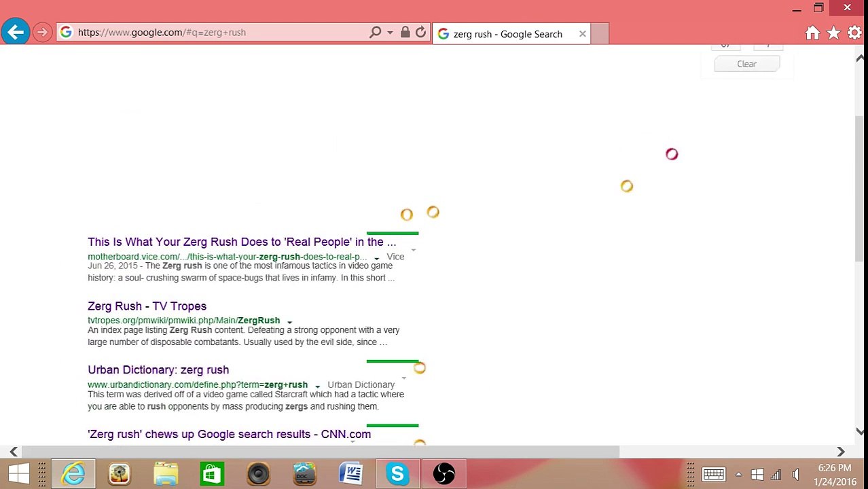868x489 pixels.
Task: Open Tools with the gear icon
Action: coord(854,33)
